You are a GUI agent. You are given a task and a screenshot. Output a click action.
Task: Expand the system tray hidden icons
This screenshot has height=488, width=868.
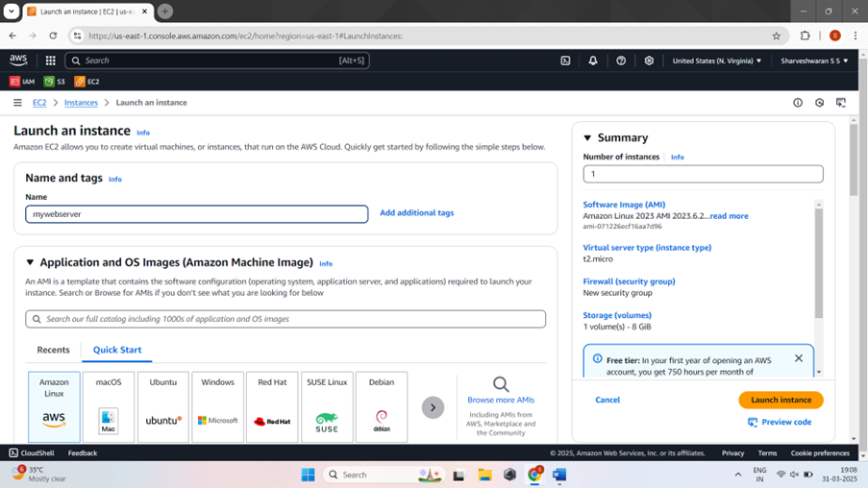click(738, 475)
